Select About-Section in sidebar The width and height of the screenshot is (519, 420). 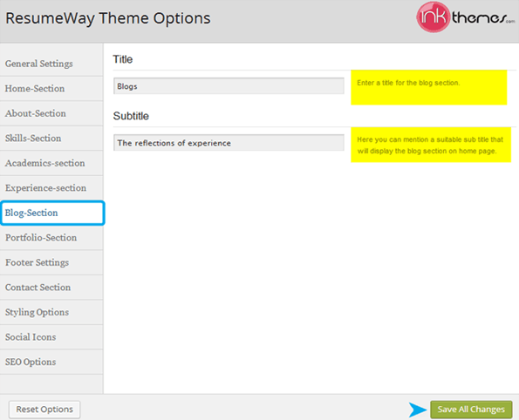click(x=51, y=113)
